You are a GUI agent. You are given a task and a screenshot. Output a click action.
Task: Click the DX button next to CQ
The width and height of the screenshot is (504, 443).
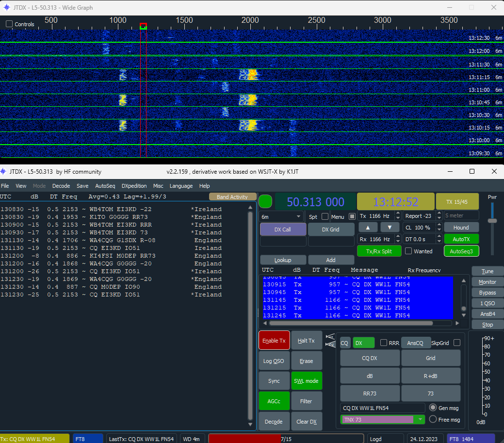[363, 343]
